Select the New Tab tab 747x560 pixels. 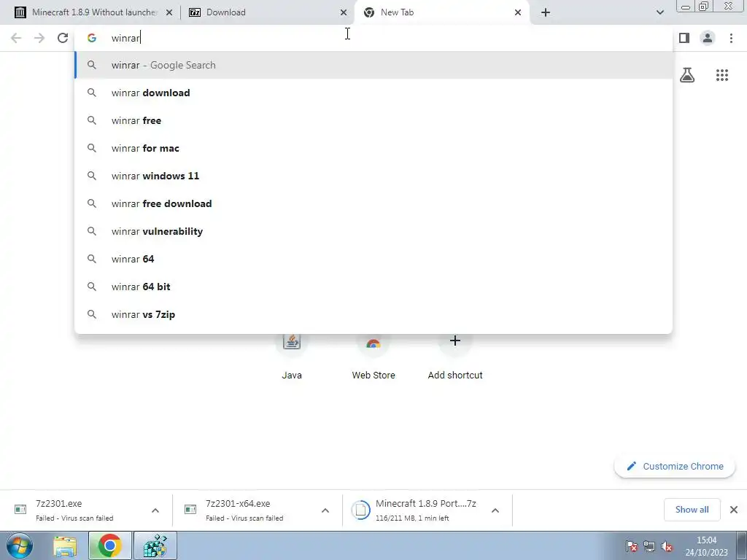(x=442, y=12)
